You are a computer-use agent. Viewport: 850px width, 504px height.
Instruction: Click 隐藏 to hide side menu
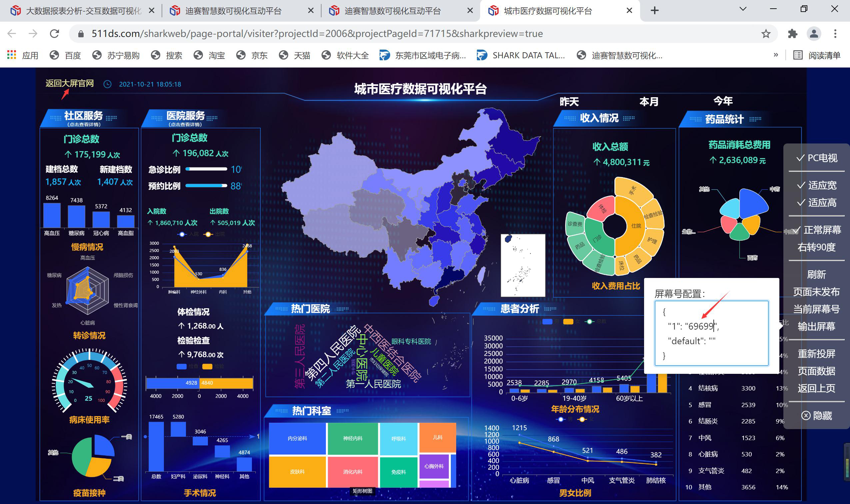coord(817,416)
